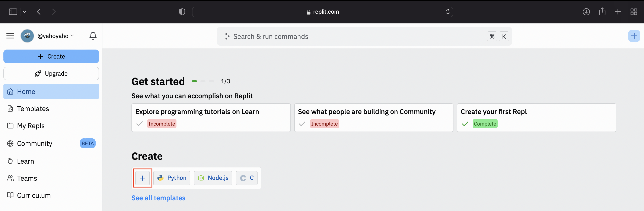
Task: Open the hamburger menu
Action: [x=10, y=36]
